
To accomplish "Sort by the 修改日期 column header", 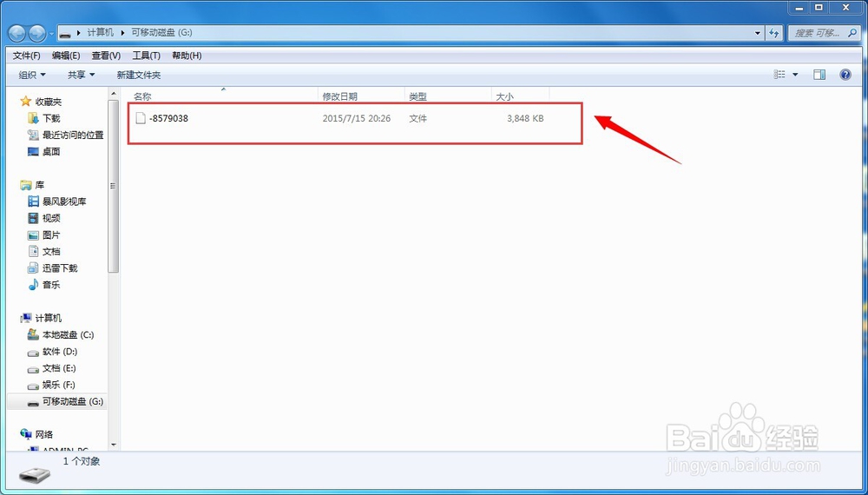I will [361, 96].
